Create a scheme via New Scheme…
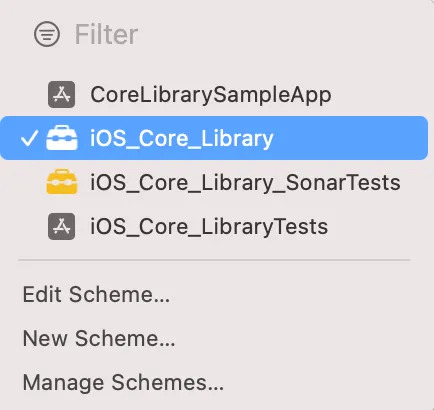This screenshot has width=434, height=410. (x=99, y=338)
